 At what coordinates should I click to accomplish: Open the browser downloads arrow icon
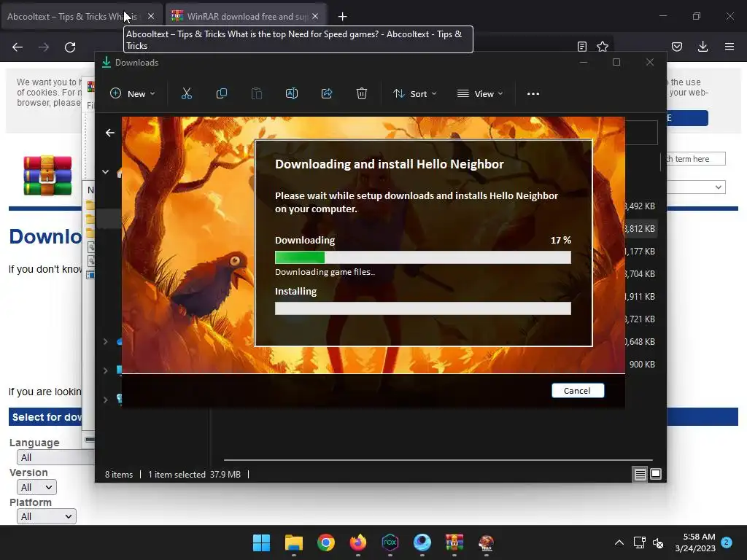703,47
